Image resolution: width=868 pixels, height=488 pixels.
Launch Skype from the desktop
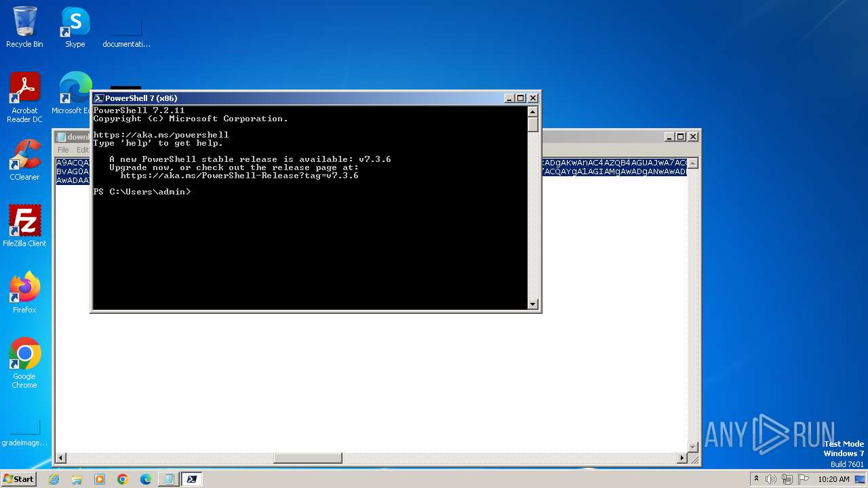point(75,27)
